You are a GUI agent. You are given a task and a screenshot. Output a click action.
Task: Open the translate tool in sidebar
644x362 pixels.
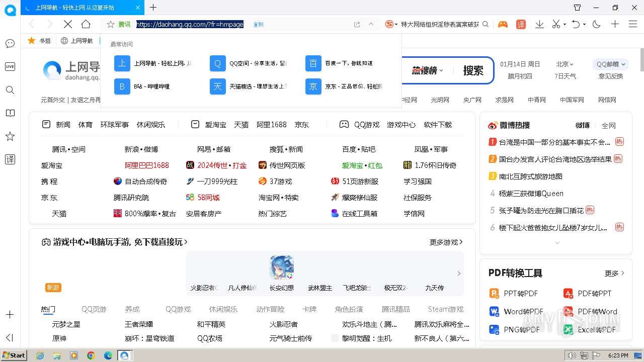point(10,159)
